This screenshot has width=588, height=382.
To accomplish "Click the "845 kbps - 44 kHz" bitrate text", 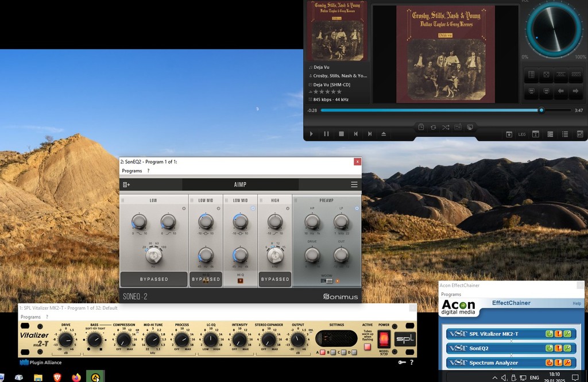I will point(331,99).
